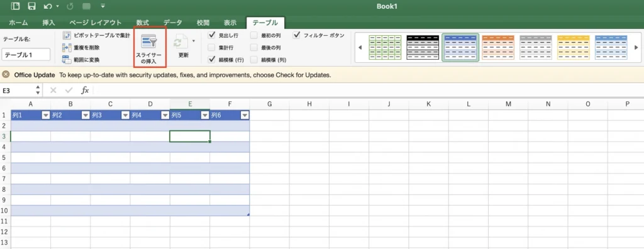Enable the 最初の列 checkbox
Viewport: 644px width, 249px height.
click(x=254, y=35)
